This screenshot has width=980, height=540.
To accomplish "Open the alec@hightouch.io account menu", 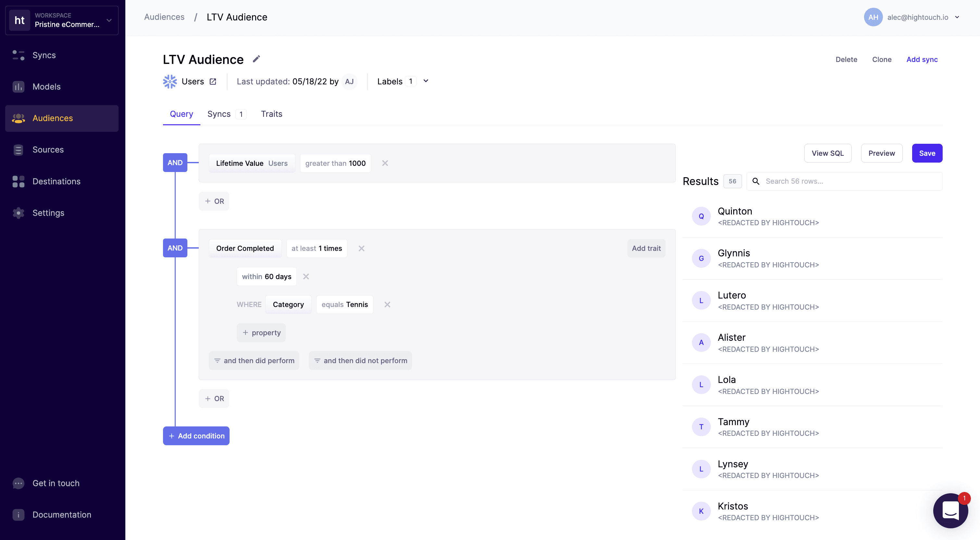I will click(918, 17).
